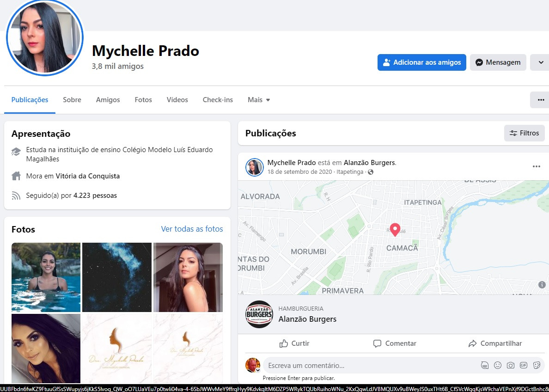Open the Filtros button for posts
The width and height of the screenshot is (549, 392).
524,133
